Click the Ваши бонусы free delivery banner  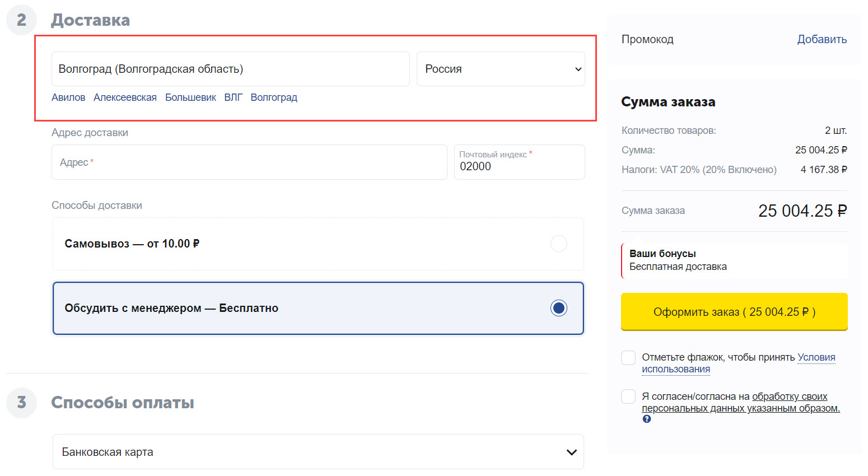734,260
